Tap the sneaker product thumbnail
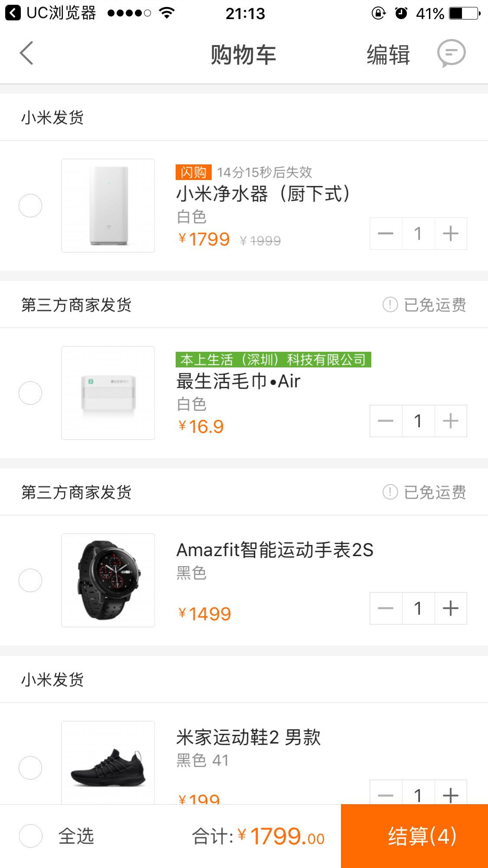 (108, 763)
